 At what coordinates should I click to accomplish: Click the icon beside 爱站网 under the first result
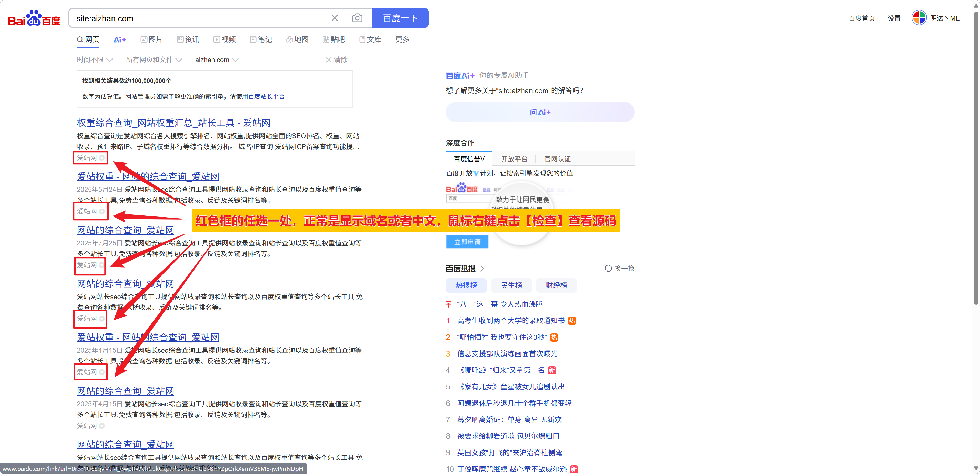101,158
